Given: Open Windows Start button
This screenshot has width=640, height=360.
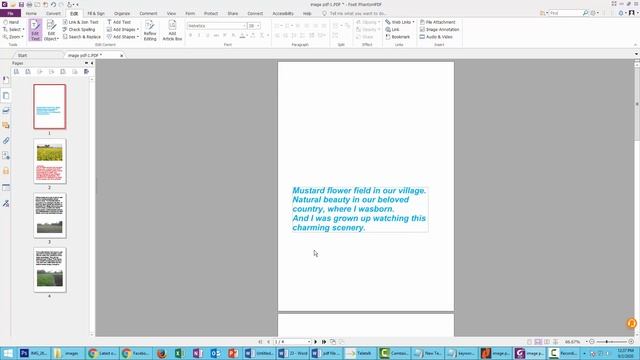Looking at the screenshot, I should 7,353.
